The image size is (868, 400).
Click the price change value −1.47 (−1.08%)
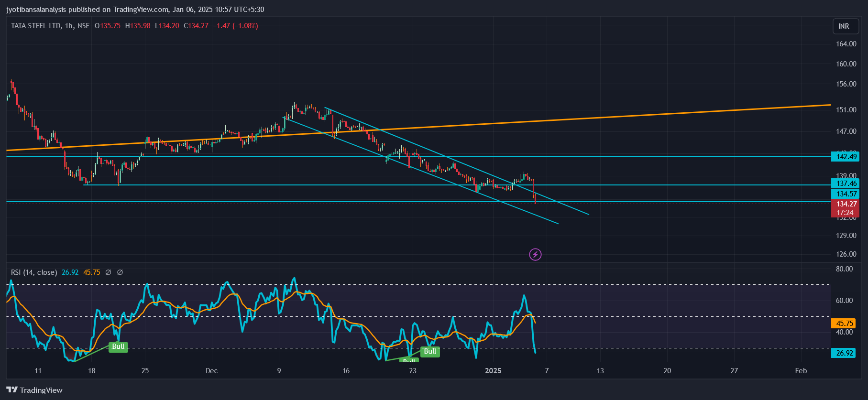[x=236, y=26]
